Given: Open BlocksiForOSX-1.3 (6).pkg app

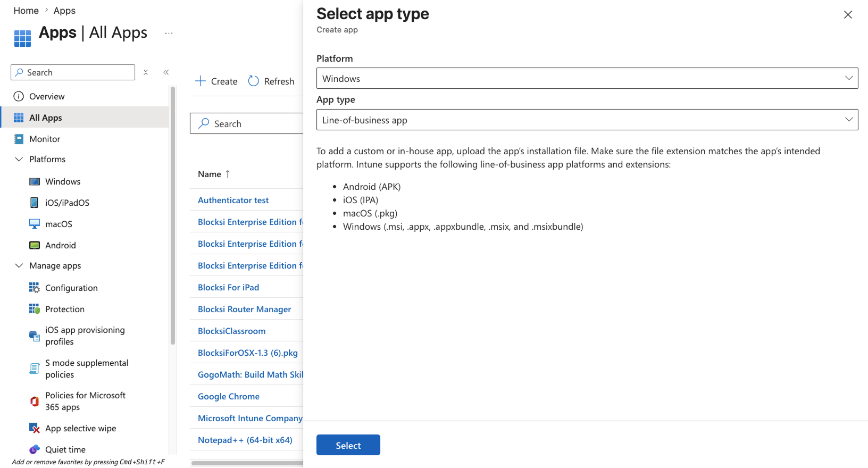Looking at the screenshot, I should point(248,353).
